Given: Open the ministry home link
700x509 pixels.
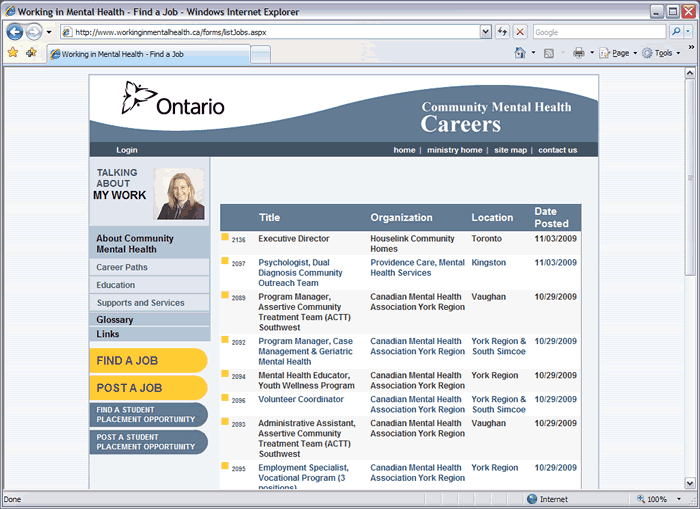Looking at the screenshot, I should 454,150.
